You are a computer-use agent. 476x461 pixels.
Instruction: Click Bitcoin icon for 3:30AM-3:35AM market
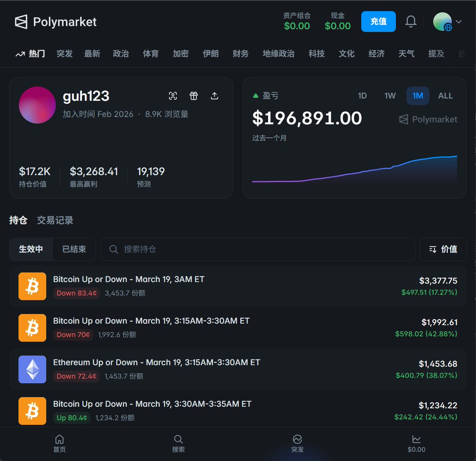tap(32, 411)
